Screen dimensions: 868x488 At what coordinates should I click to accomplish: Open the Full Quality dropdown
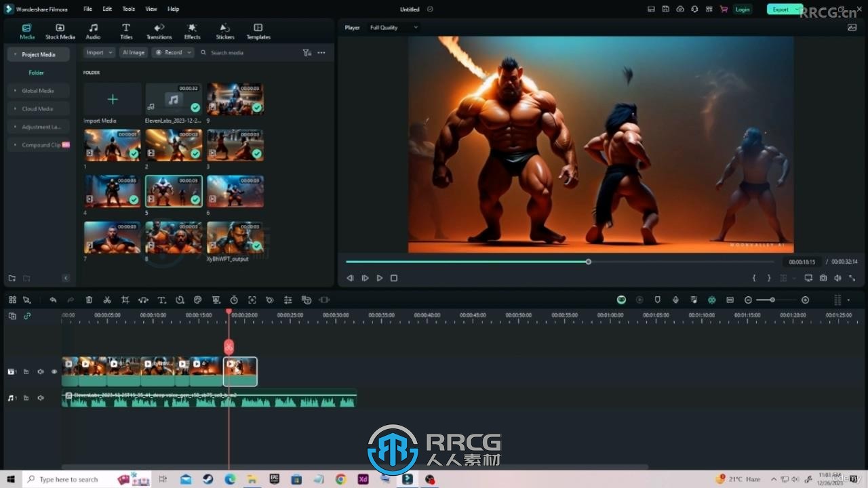point(393,28)
